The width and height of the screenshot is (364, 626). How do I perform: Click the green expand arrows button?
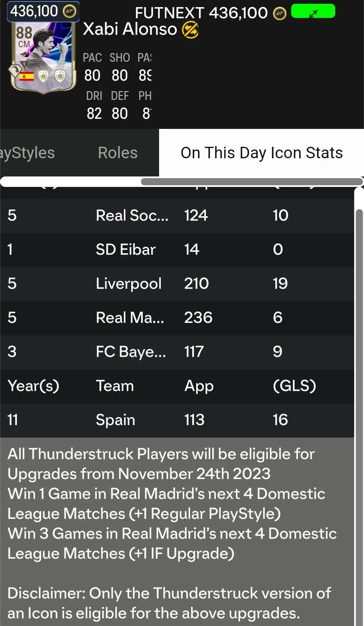pyautogui.click(x=313, y=11)
